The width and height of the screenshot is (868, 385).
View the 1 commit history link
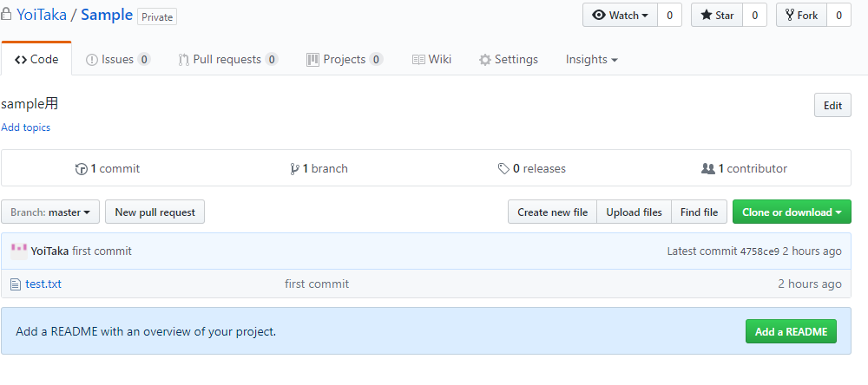tap(108, 168)
